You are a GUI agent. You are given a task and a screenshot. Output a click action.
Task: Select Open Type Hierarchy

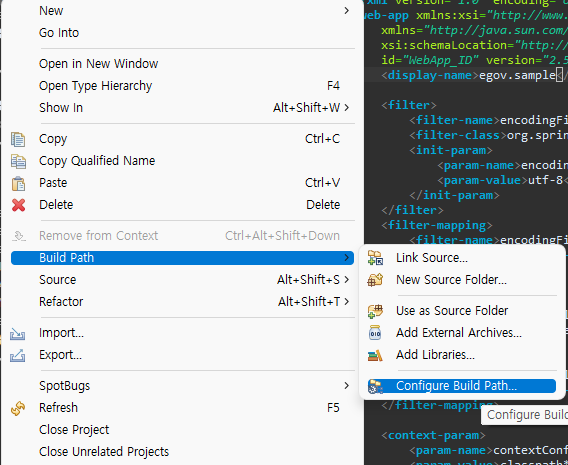pyautogui.click(x=182, y=86)
